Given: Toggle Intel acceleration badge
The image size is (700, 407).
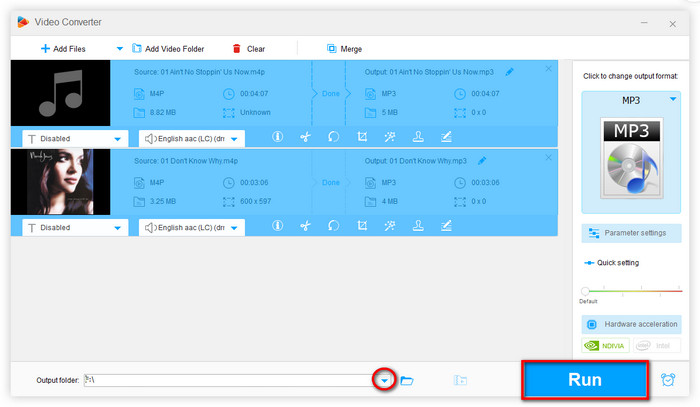Looking at the screenshot, I should click(656, 345).
